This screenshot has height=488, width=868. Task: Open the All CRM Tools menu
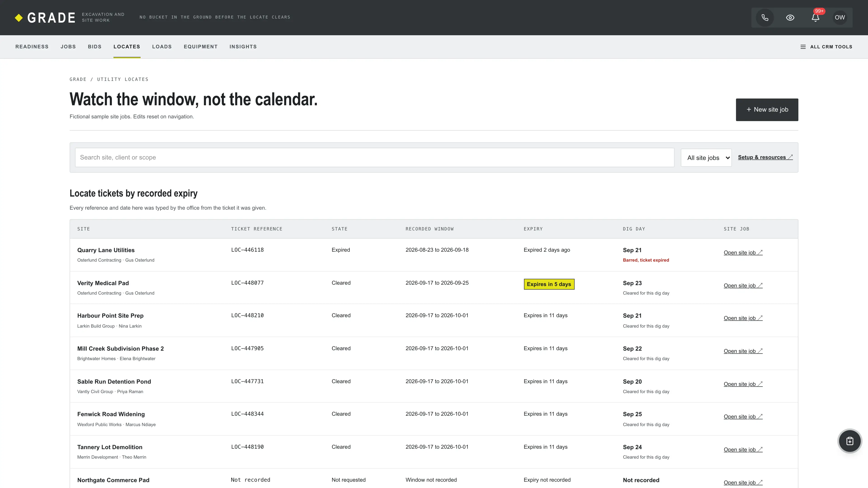(x=826, y=47)
